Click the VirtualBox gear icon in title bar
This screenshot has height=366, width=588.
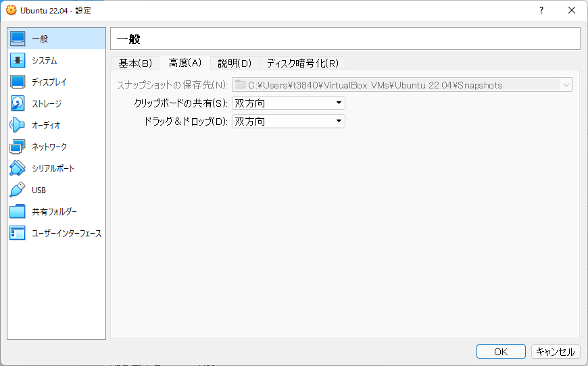(11, 10)
